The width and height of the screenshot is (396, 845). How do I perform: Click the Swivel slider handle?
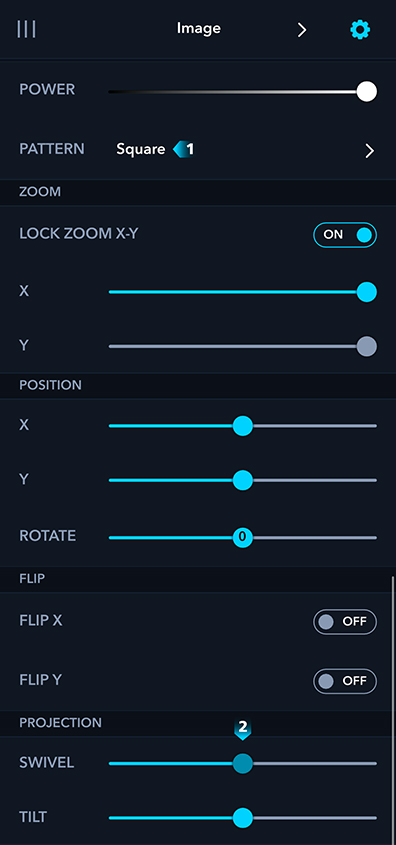click(x=242, y=764)
